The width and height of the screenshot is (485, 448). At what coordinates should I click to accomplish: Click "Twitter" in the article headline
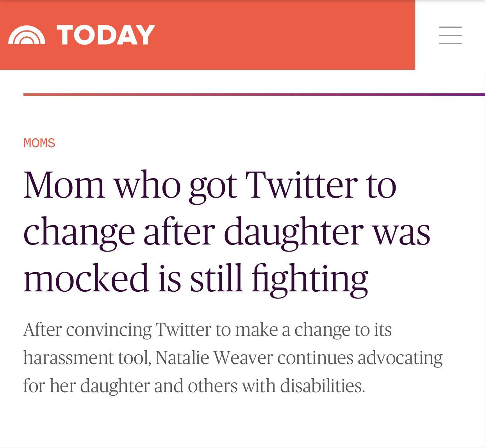301,185
